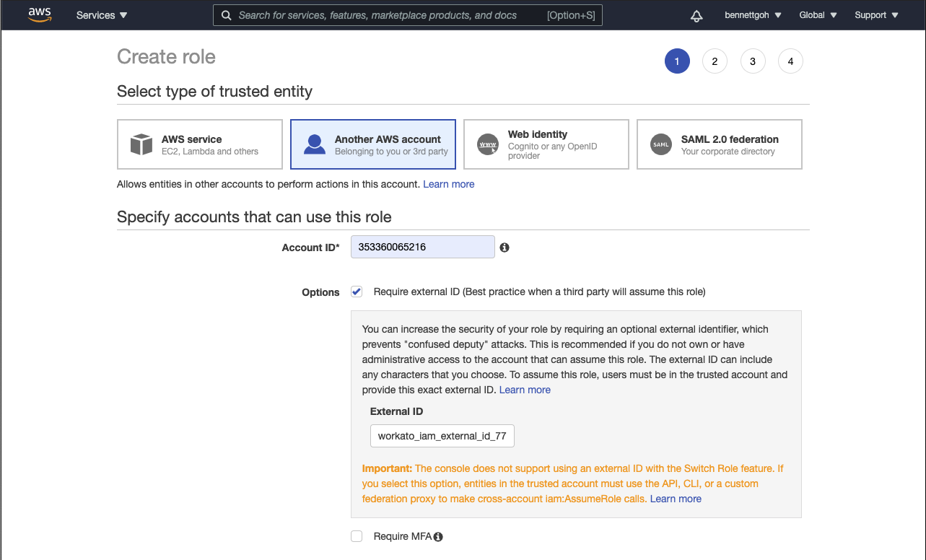Viewport: 926px width, 560px height.
Task: Click the Require MFA info icon
Action: click(x=437, y=536)
